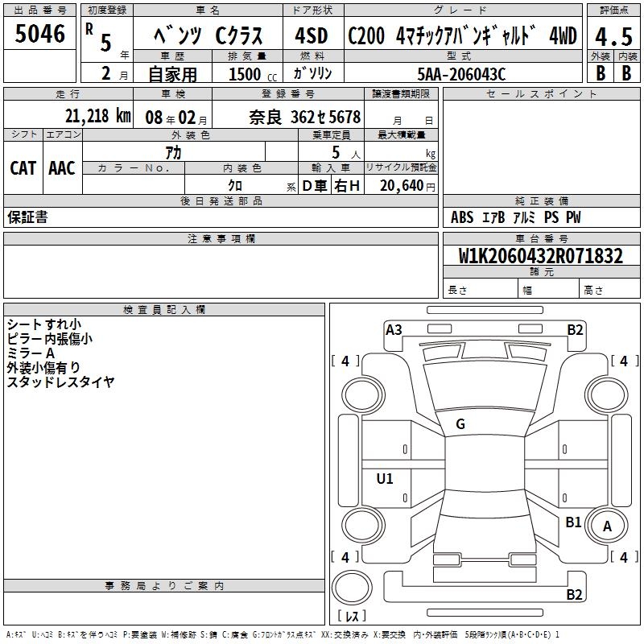Select the recycling deposit amount 20,640円
This screenshot has height=644, width=644.
point(402,186)
